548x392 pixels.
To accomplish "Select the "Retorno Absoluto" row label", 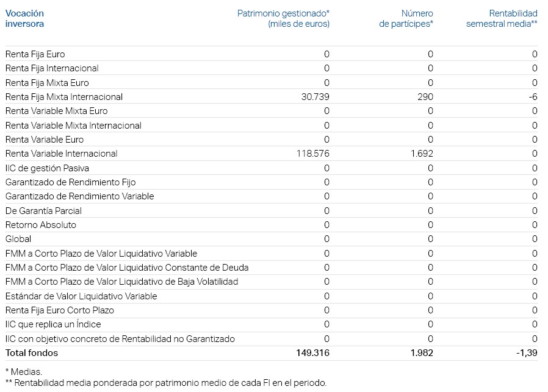I will tap(41, 225).
